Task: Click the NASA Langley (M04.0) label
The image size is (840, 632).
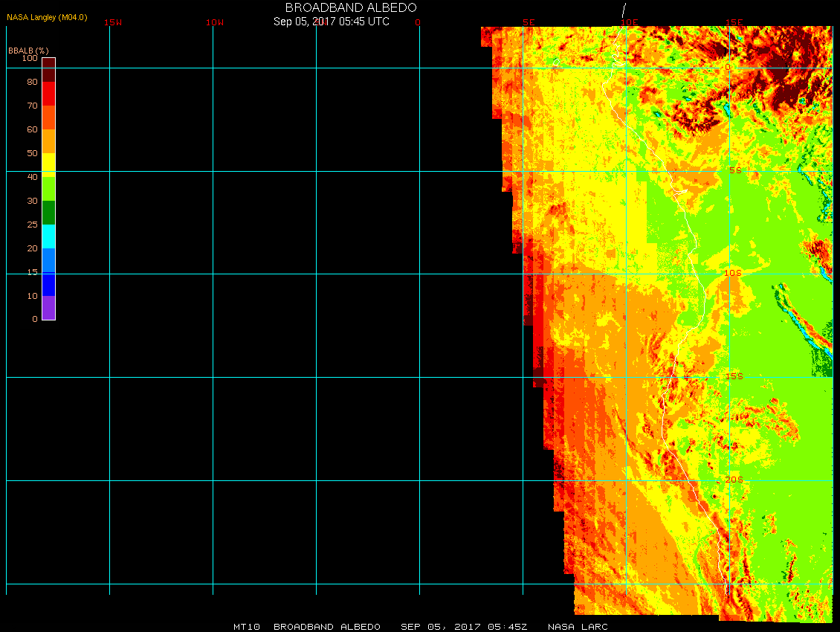Action: [47, 17]
